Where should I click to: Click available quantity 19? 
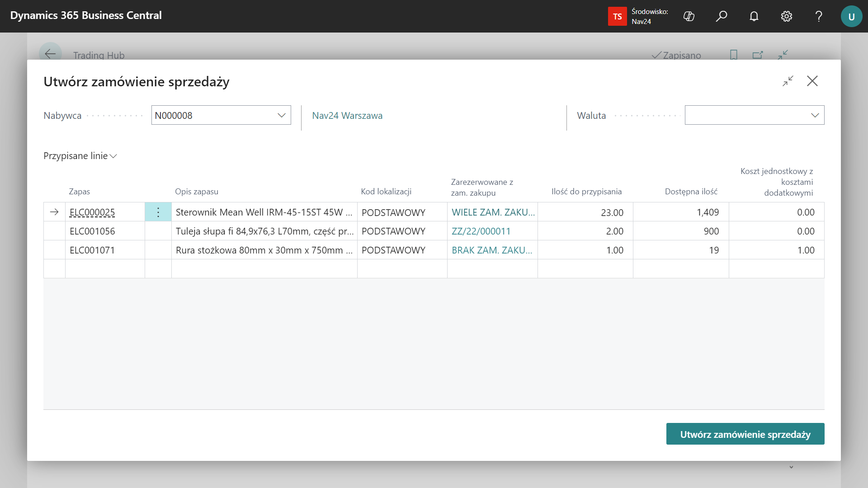point(681,250)
